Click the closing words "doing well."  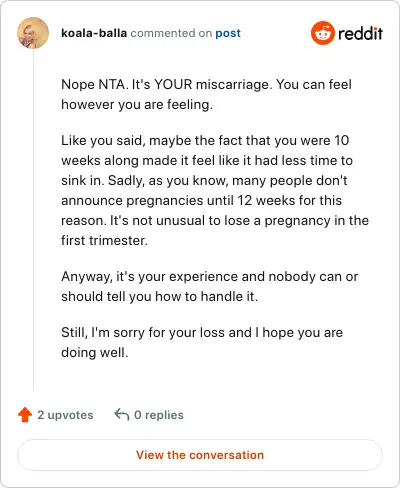tap(95, 352)
